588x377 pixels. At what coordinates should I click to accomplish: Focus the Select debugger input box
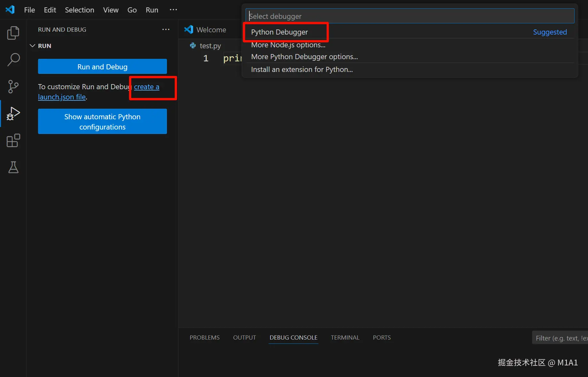[x=410, y=16]
